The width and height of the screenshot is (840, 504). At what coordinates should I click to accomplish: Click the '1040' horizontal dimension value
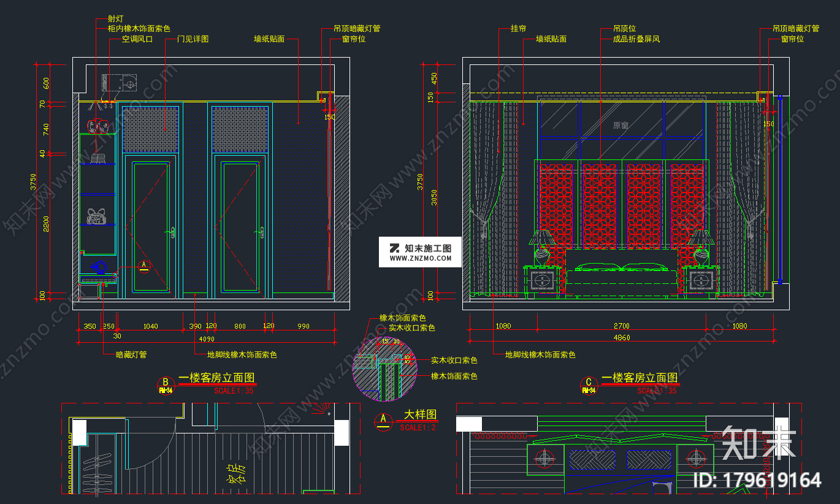150,327
